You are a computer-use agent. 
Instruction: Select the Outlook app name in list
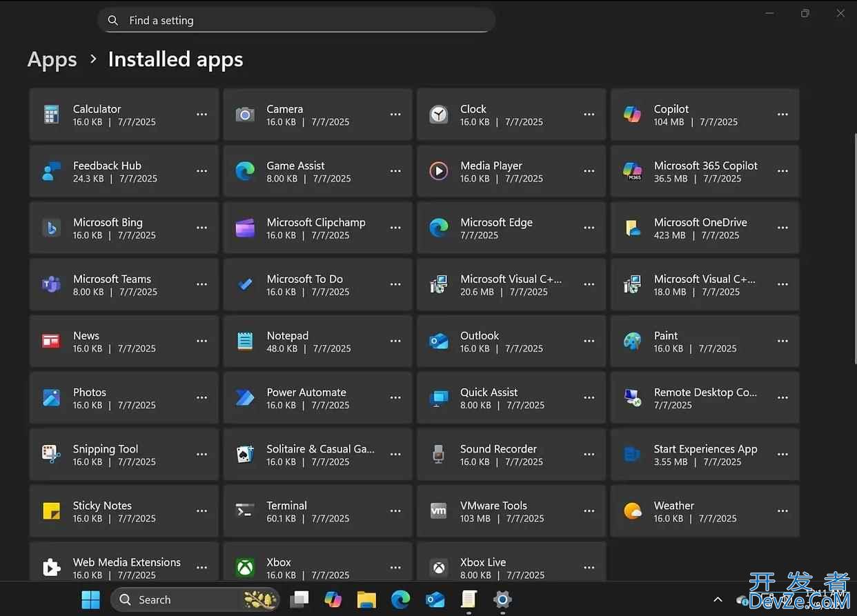click(x=480, y=336)
